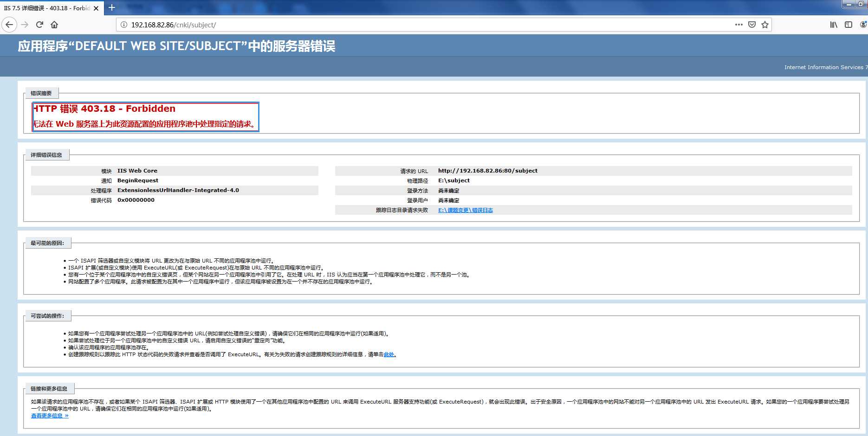This screenshot has width=868, height=436.
Task: Select the physical path E:\subject value
Action: point(454,180)
